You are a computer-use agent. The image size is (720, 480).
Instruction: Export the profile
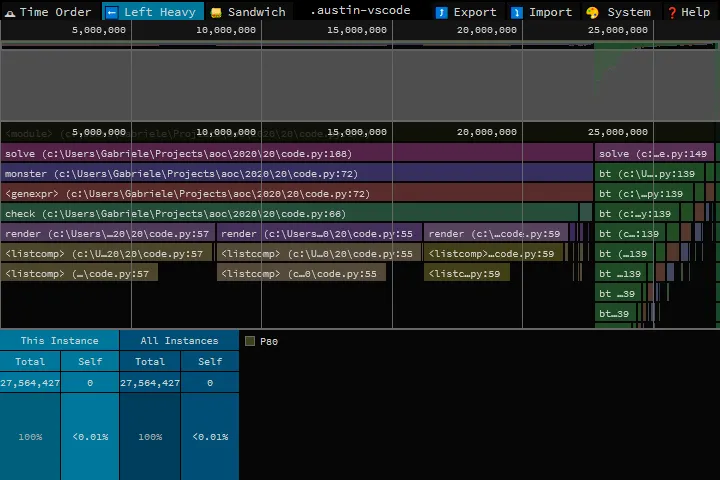[x=467, y=11]
